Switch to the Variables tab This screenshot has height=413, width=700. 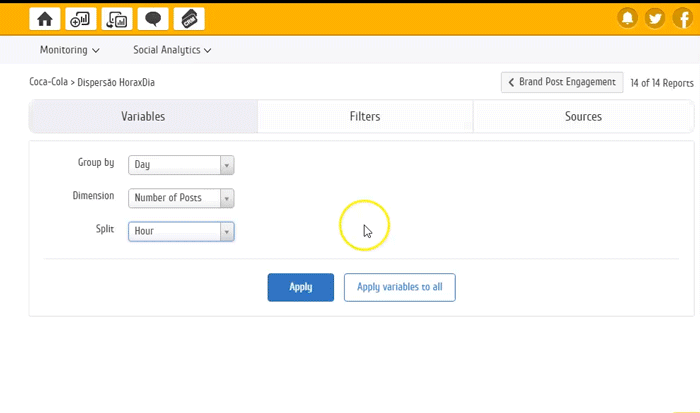tap(143, 117)
